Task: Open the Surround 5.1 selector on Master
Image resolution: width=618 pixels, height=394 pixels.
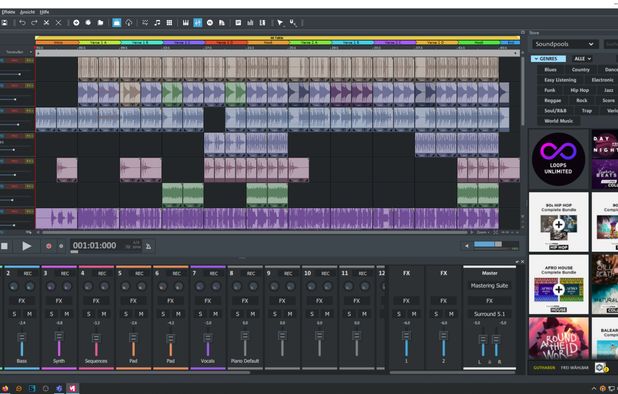Action: coord(490,314)
